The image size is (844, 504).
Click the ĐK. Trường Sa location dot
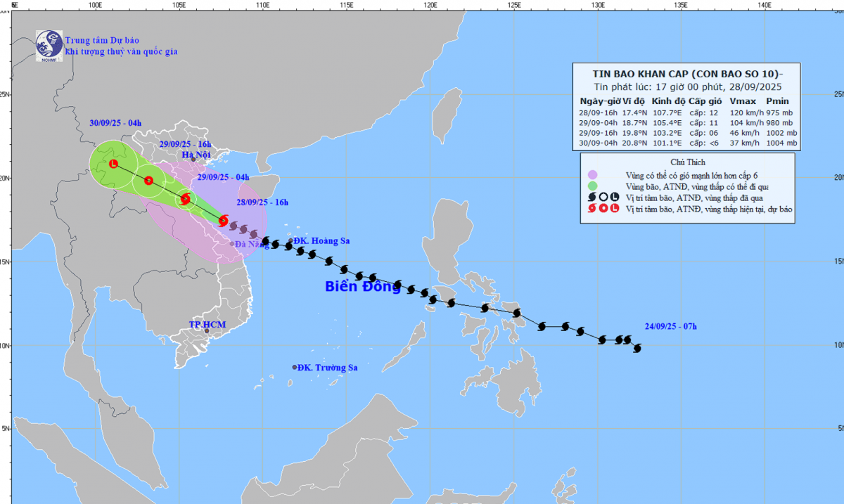point(295,368)
